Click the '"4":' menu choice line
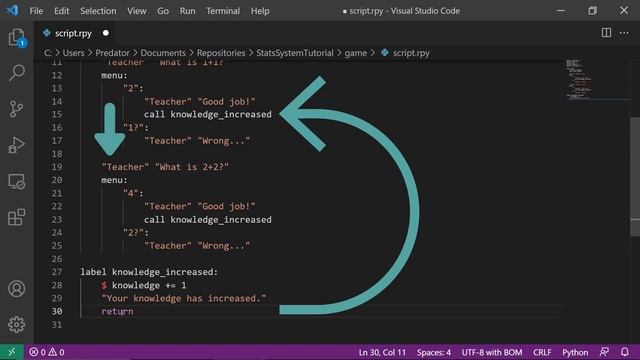The width and height of the screenshot is (640, 360). (133, 193)
